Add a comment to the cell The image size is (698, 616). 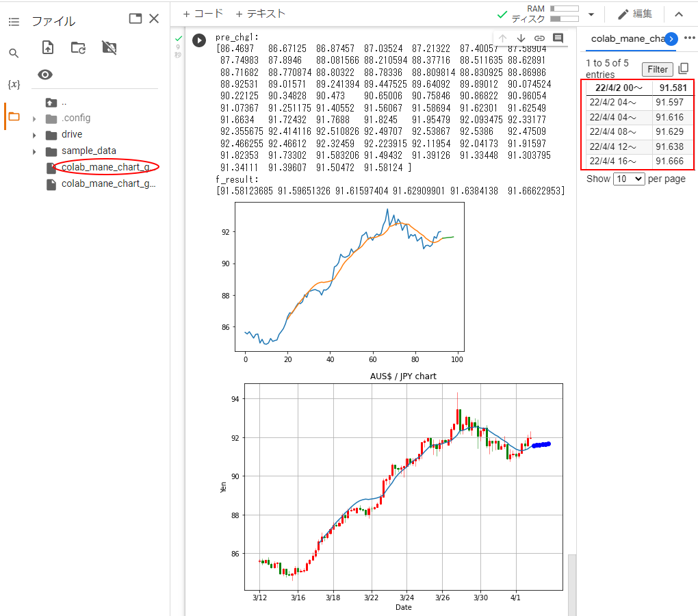click(x=558, y=38)
